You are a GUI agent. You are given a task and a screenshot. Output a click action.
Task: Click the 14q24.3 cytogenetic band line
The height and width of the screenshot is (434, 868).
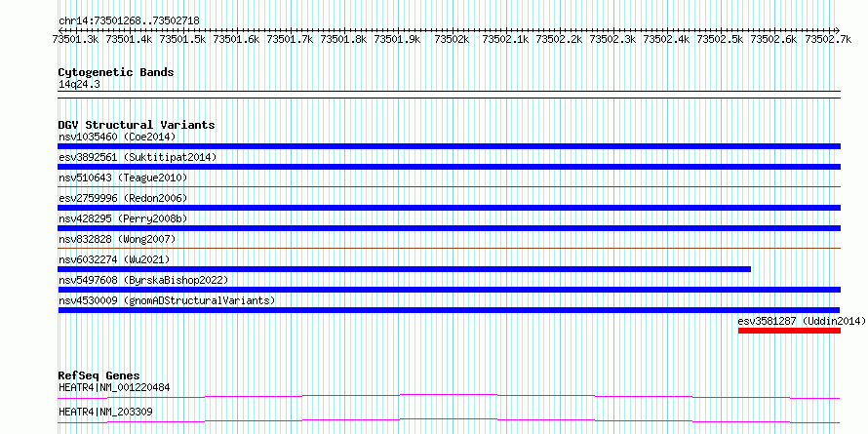449,94
